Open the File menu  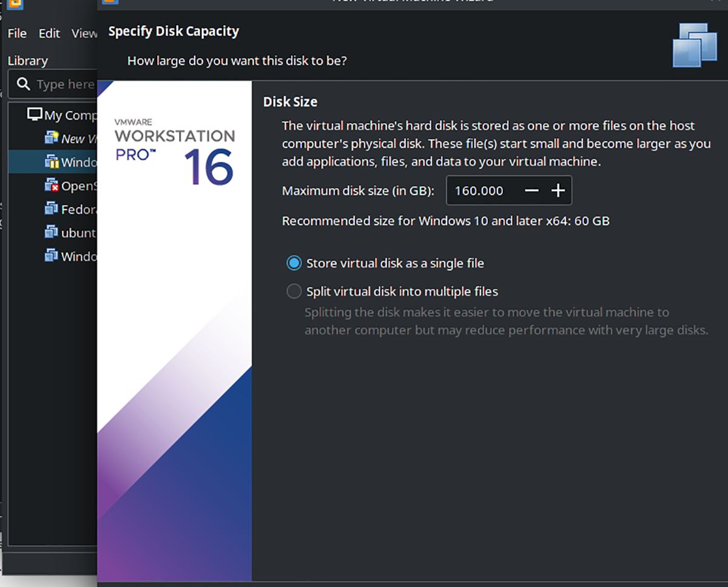[17, 33]
